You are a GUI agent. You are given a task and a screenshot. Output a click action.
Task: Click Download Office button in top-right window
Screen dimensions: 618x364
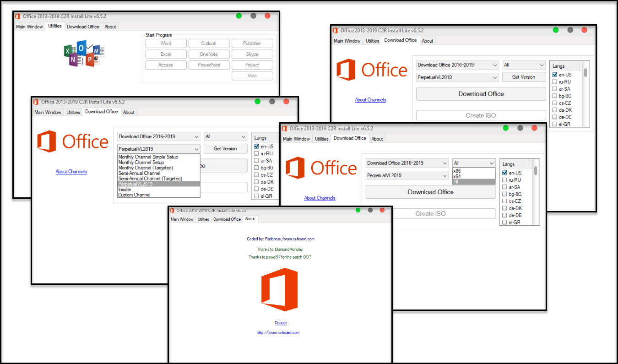[x=481, y=94]
